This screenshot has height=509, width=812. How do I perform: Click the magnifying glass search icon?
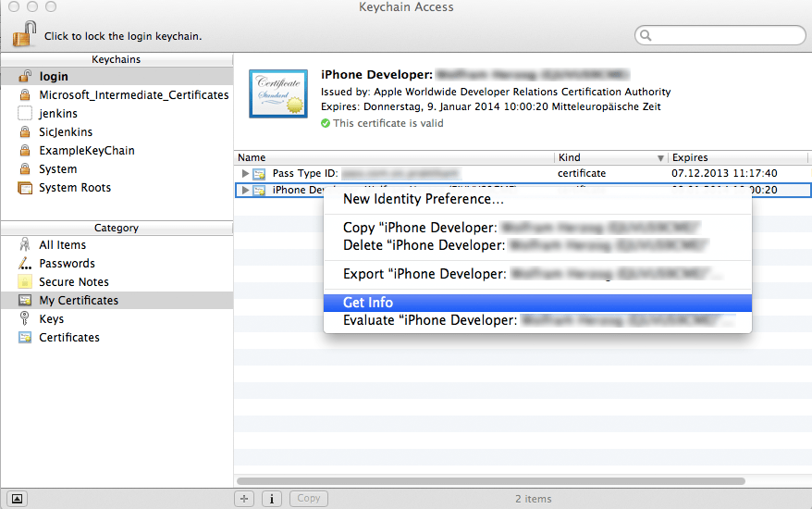click(646, 35)
